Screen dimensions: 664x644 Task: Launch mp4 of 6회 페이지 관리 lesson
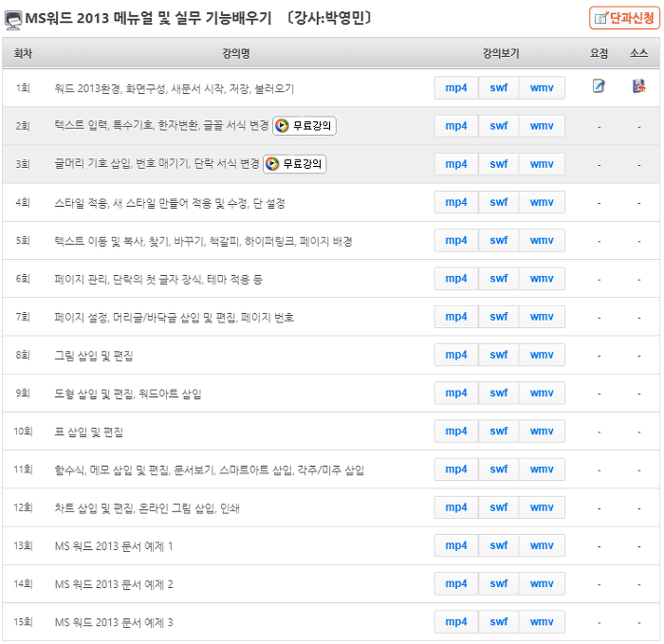(456, 279)
